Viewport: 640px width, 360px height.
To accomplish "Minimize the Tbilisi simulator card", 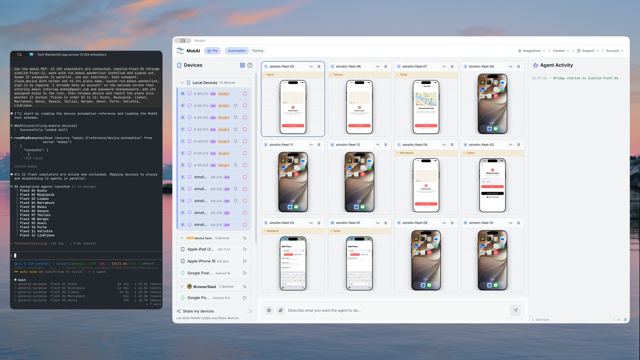I will pos(444,66).
